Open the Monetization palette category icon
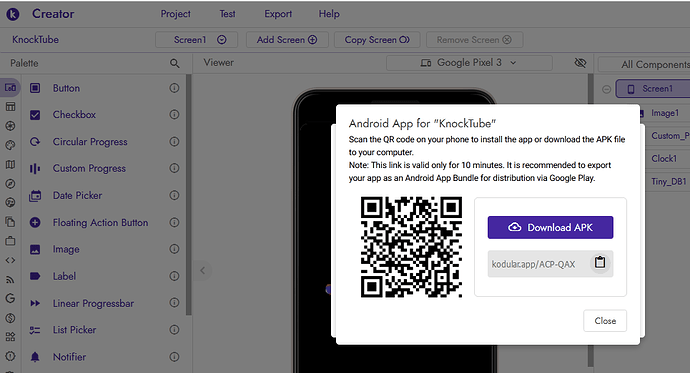This screenshot has width=690, height=373. tap(10, 318)
